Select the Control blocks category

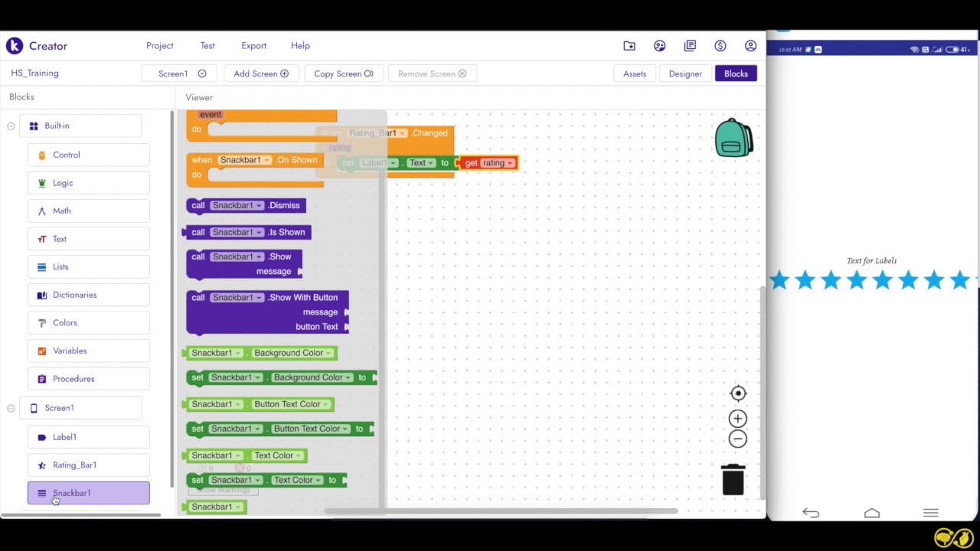pyautogui.click(x=89, y=155)
